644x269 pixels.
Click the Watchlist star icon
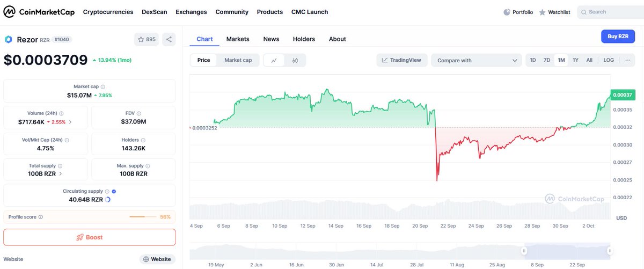pyautogui.click(x=542, y=12)
